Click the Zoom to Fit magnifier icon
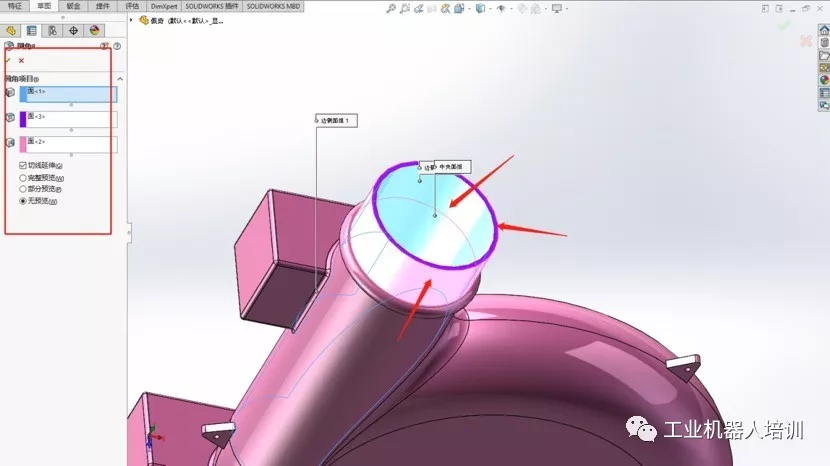This screenshot has width=830, height=466. [391, 8]
